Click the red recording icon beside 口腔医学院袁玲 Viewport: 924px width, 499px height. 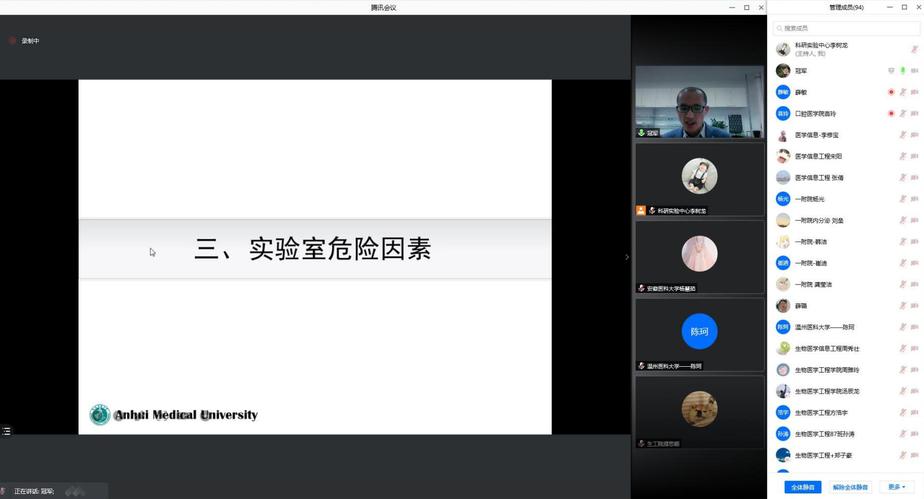(891, 114)
